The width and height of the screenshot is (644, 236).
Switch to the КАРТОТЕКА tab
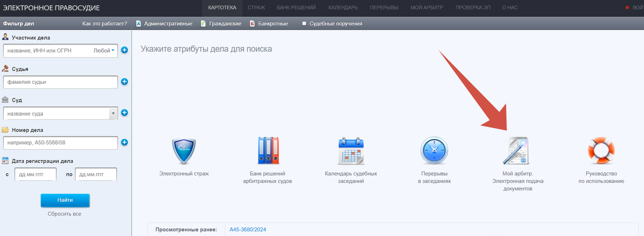tap(222, 8)
